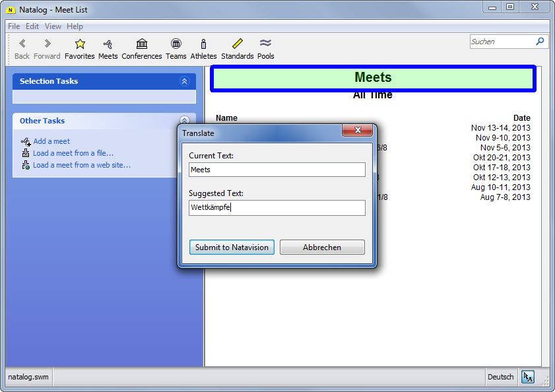Go to Meets in the toolbar
This screenshot has height=392, width=555.
coord(108,44)
